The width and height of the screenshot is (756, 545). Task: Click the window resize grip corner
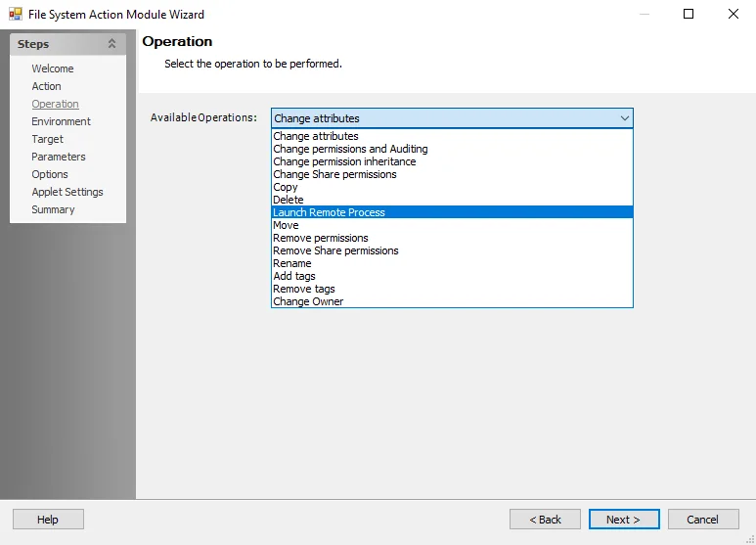[x=751, y=540]
